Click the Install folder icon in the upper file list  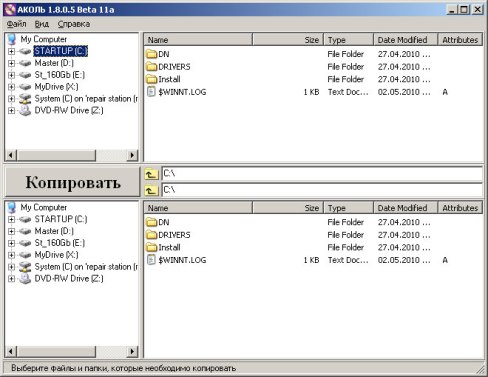tap(151, 79)
